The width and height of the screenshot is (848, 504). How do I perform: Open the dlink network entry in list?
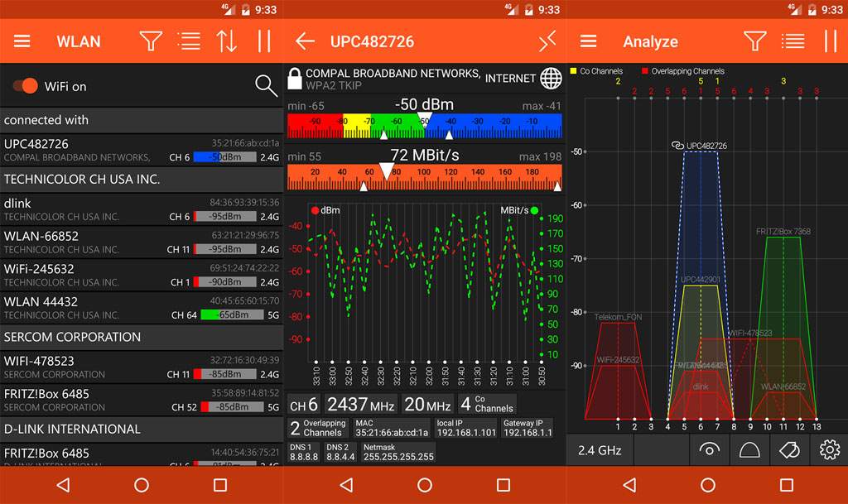pos(141,209)
